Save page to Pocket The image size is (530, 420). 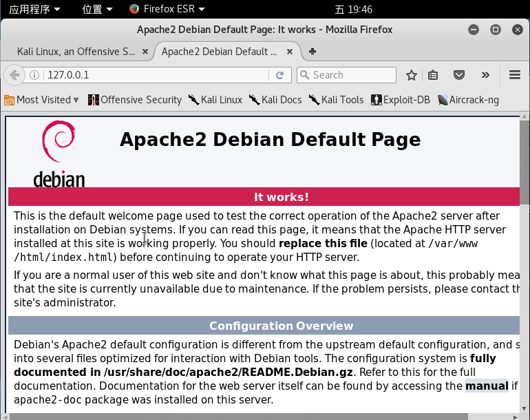click(458, 75)
